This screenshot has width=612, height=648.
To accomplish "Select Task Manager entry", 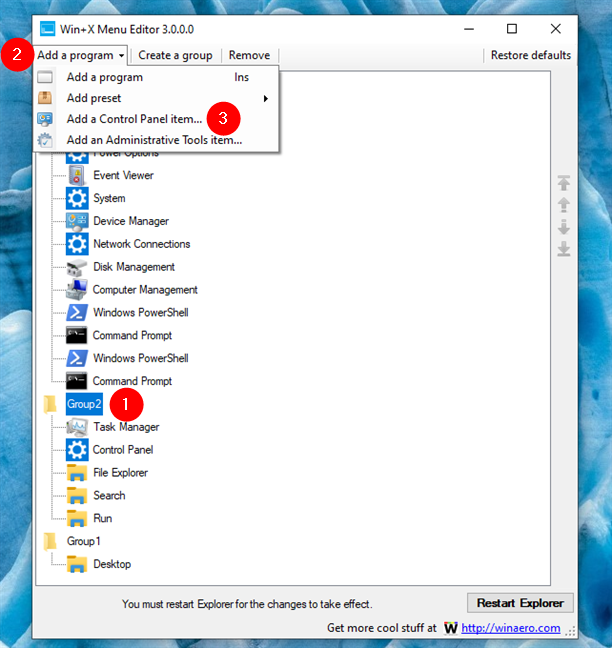I will click(x=126, y=427).
